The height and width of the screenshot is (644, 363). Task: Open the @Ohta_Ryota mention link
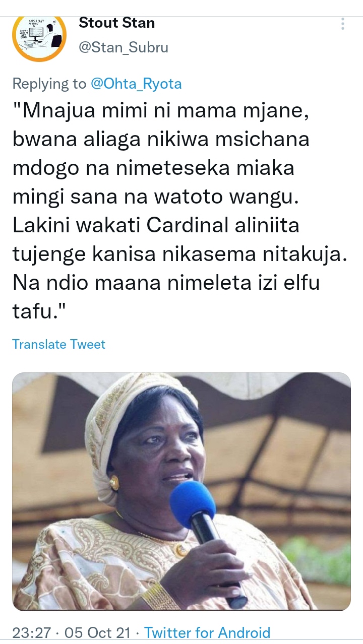coord(136,84)
